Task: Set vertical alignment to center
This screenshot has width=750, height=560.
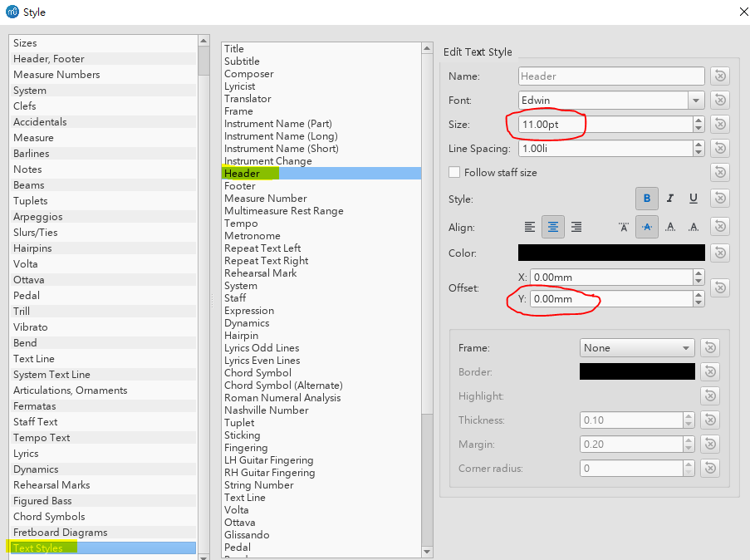Action: coord(647,227)
